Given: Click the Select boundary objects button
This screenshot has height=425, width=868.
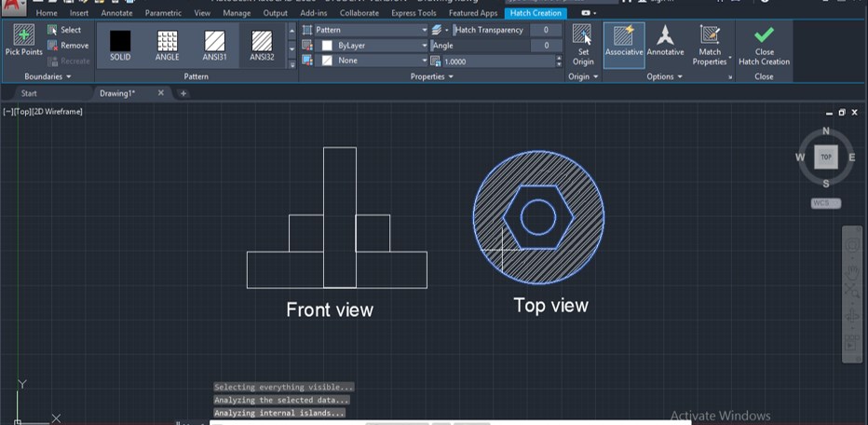Looking at the screenshot, I should coord(64,30).
